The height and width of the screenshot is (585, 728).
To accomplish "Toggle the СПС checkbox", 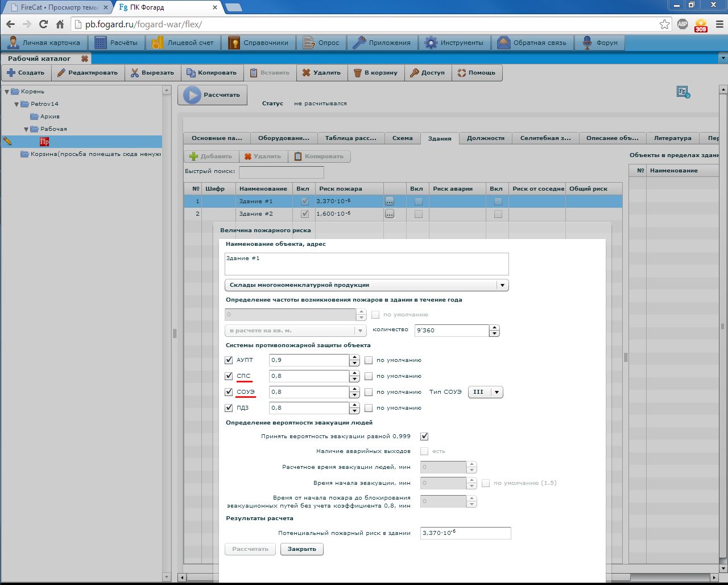I will [x=229, y=376].
